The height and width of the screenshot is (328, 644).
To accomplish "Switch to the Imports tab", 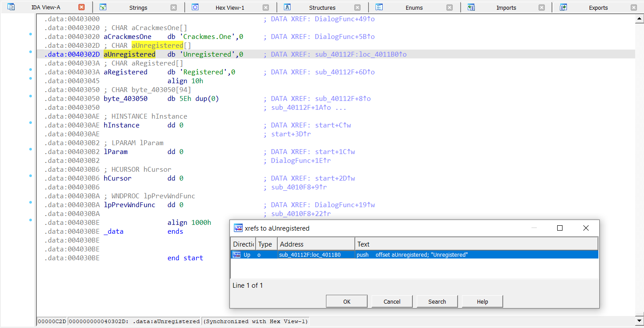I will pyautogui.click(x=506, y=8).
